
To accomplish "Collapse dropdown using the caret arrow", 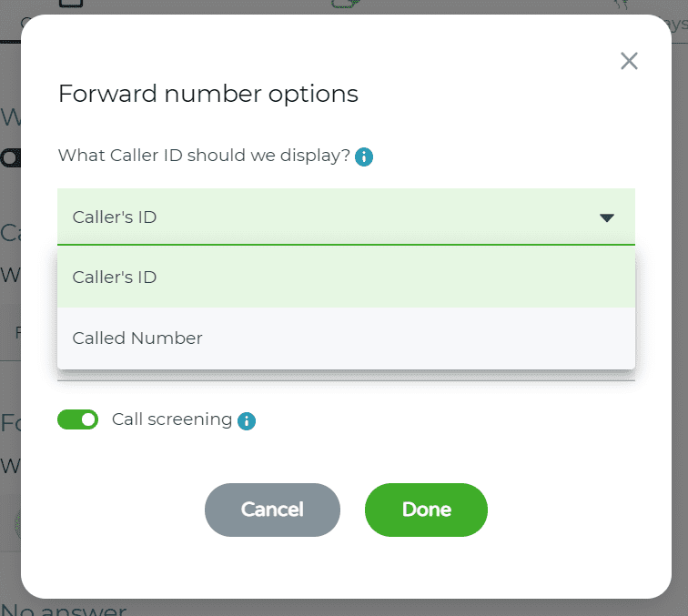I will click(607, 217).
